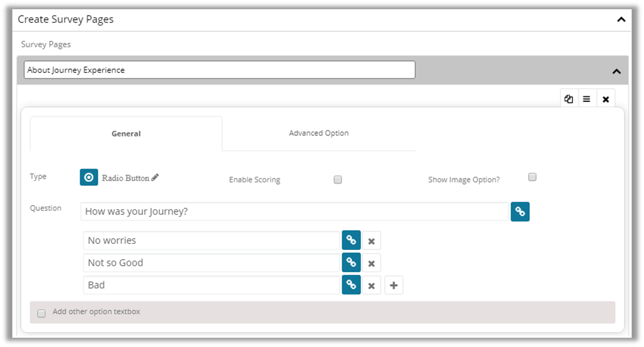Remove the No worries answer option
This screenshot has width=644, height=347.
[x=372, y=241]
